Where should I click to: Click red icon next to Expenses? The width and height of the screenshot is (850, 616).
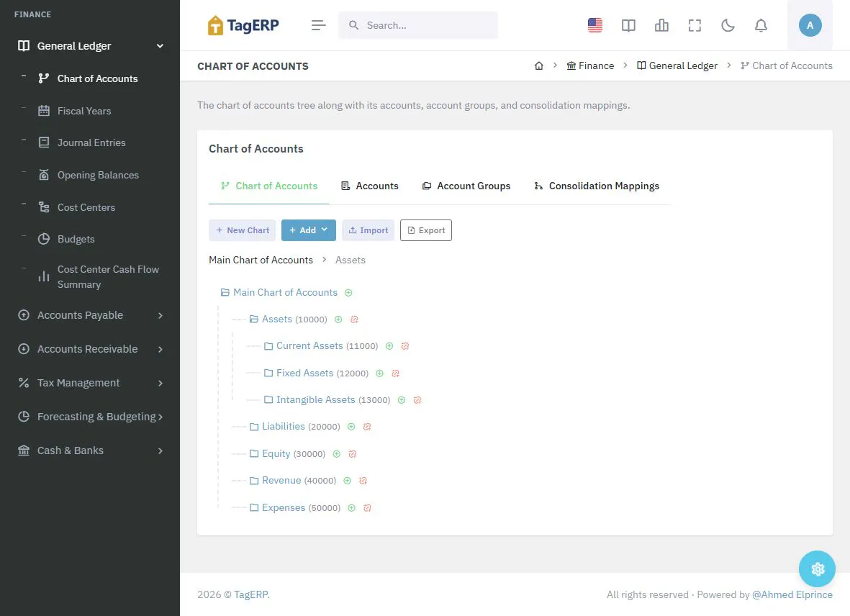tap(367, 507)
